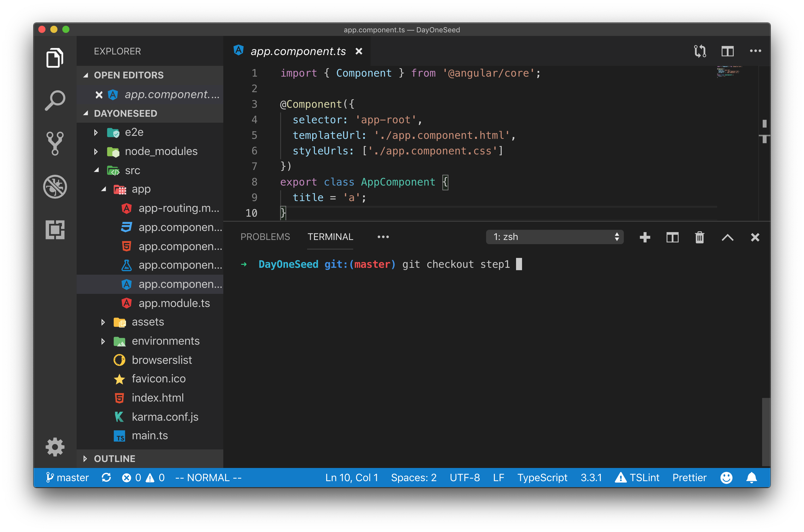Open errors and warnings count in status bar

pyautogui.click(x=143, y=478)
